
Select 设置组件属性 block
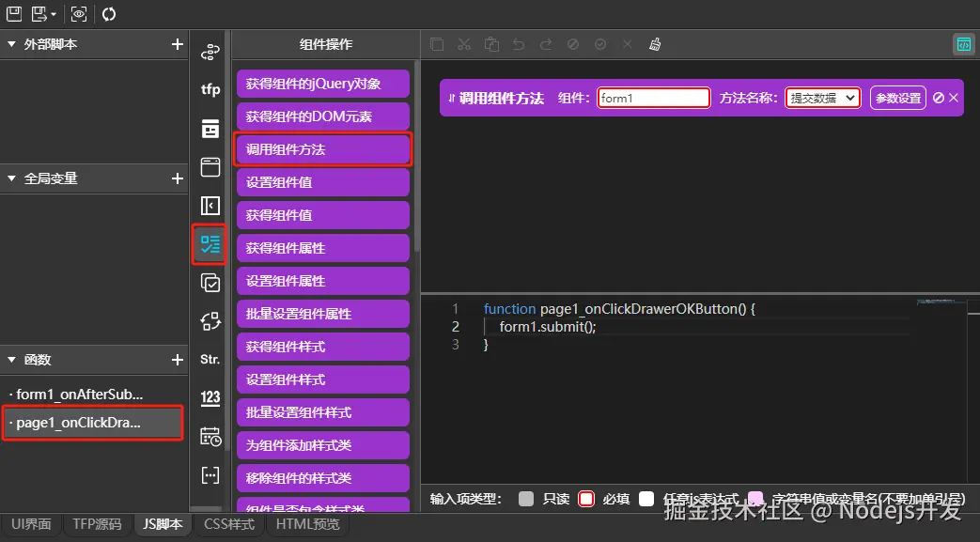pyautogui.click(x=323, y=281)
